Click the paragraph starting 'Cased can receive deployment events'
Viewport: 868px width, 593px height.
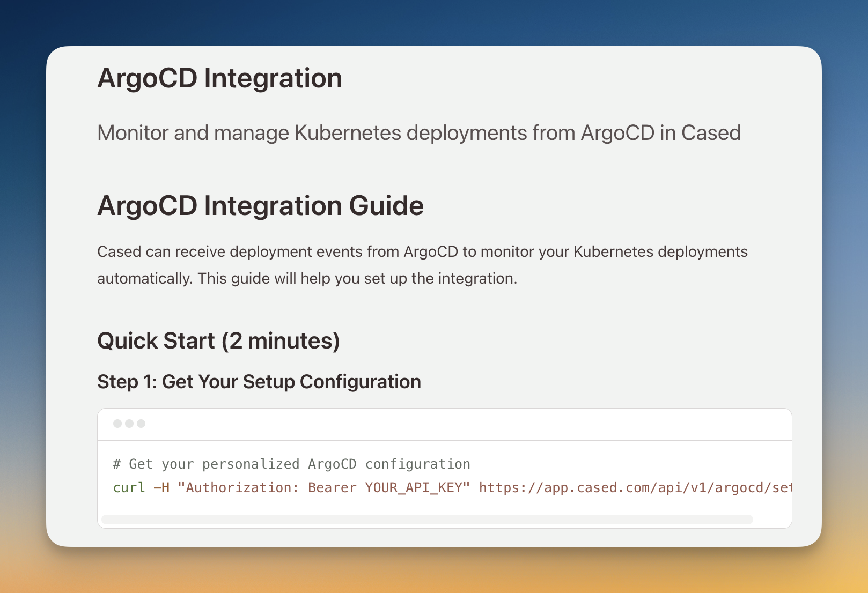[x=422, y=265]
